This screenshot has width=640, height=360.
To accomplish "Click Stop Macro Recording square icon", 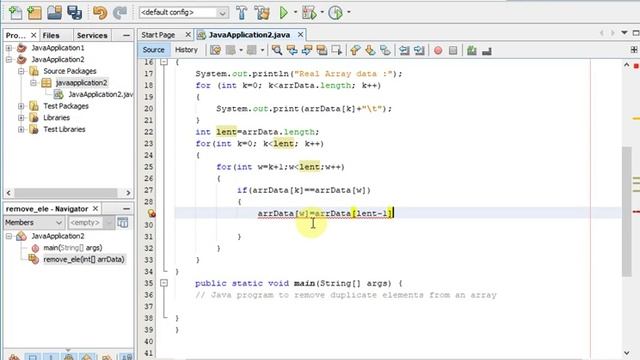I will (453, 50).
